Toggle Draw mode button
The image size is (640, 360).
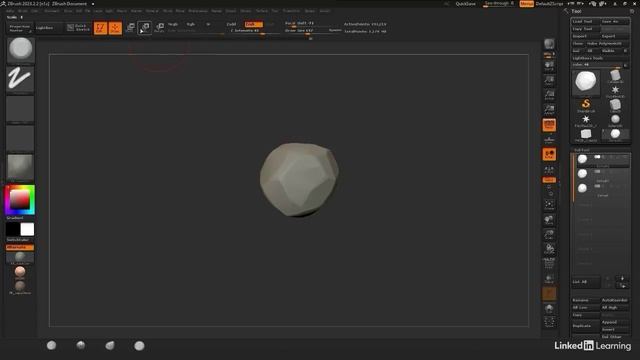(115, 28)
